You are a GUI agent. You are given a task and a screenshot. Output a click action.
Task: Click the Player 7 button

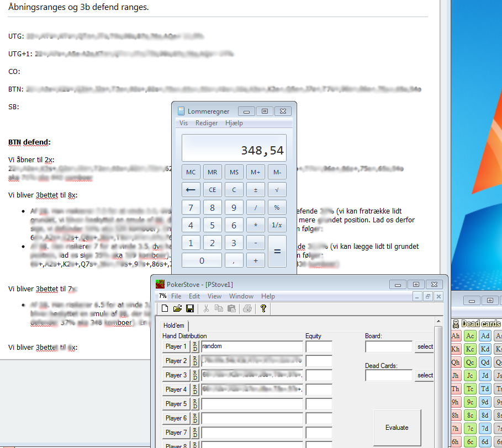pyautogui.click(x=176, y=433)
